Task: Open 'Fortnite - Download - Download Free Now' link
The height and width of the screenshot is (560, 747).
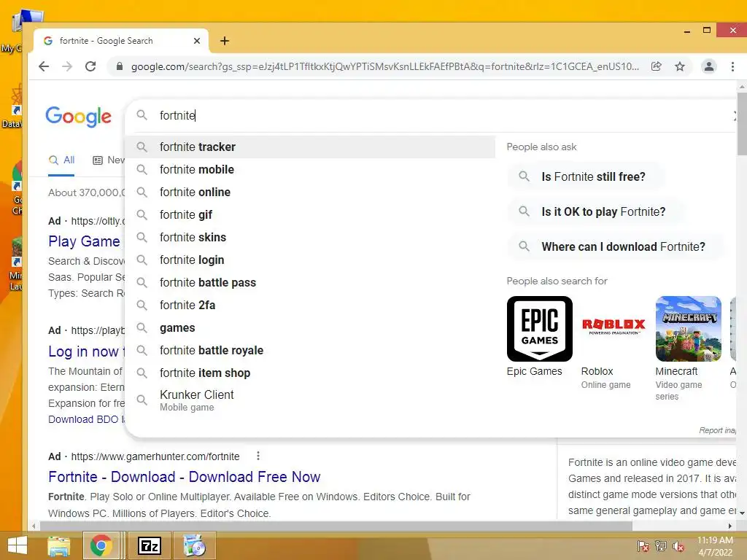Action: [x=185, y=477]
